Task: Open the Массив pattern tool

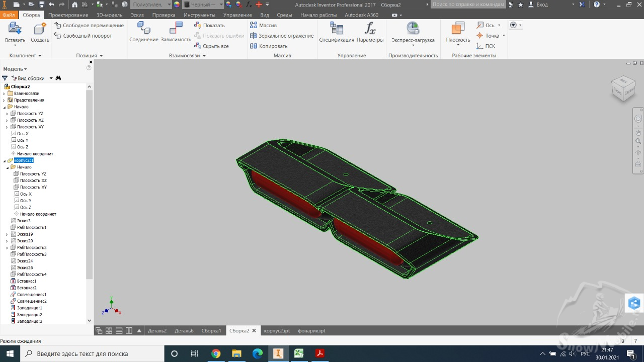Action: tap(263, 25)
